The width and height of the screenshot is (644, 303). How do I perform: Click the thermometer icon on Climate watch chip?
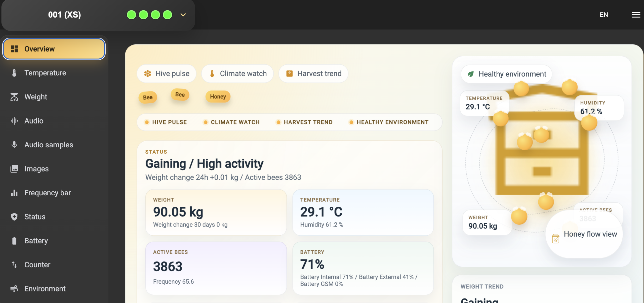tap(212, 73)
